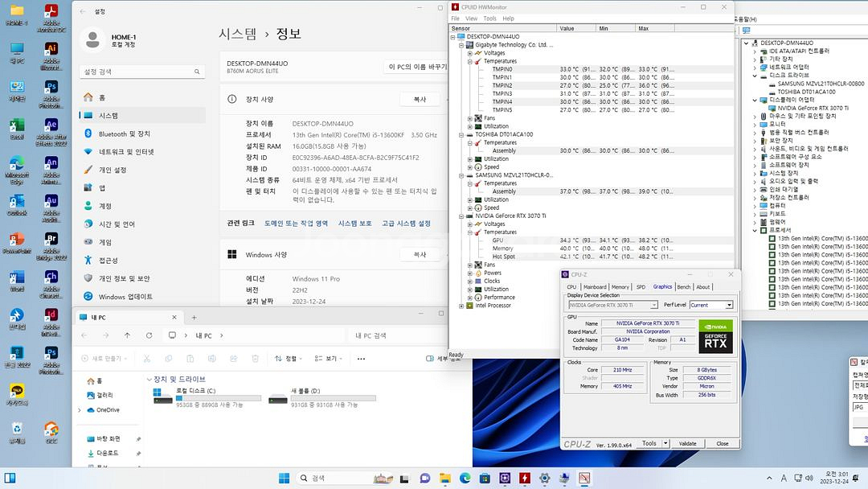
Task: Expand the Clocks node under NVIDIA GeForce
Action: 469,281
